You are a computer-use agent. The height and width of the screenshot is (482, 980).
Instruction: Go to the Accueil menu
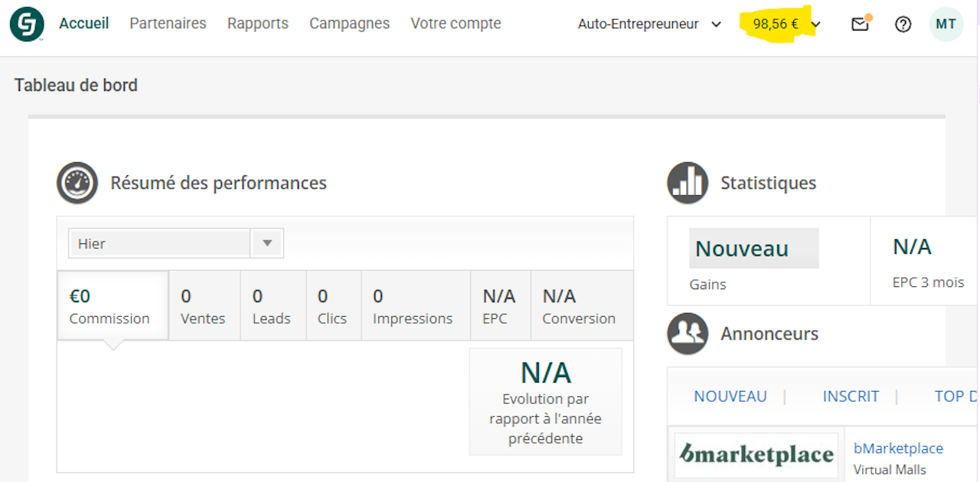[x=83, y=24]
